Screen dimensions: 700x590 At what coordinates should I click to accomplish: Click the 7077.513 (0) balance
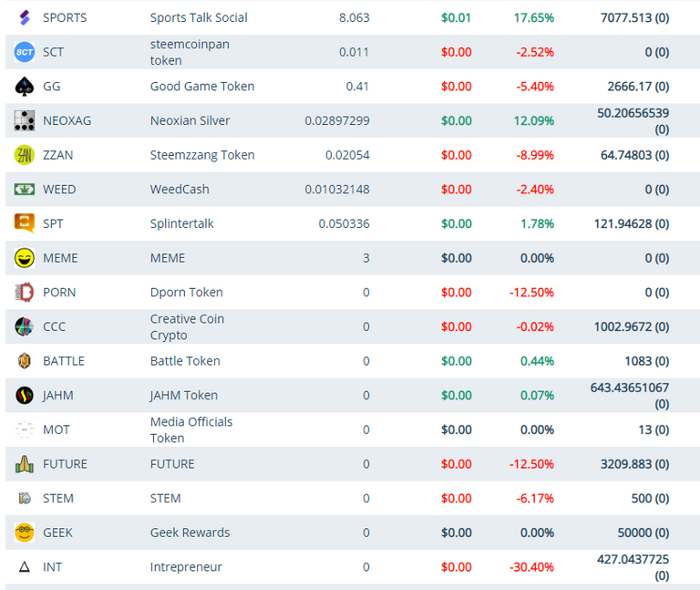pos(634,18)
